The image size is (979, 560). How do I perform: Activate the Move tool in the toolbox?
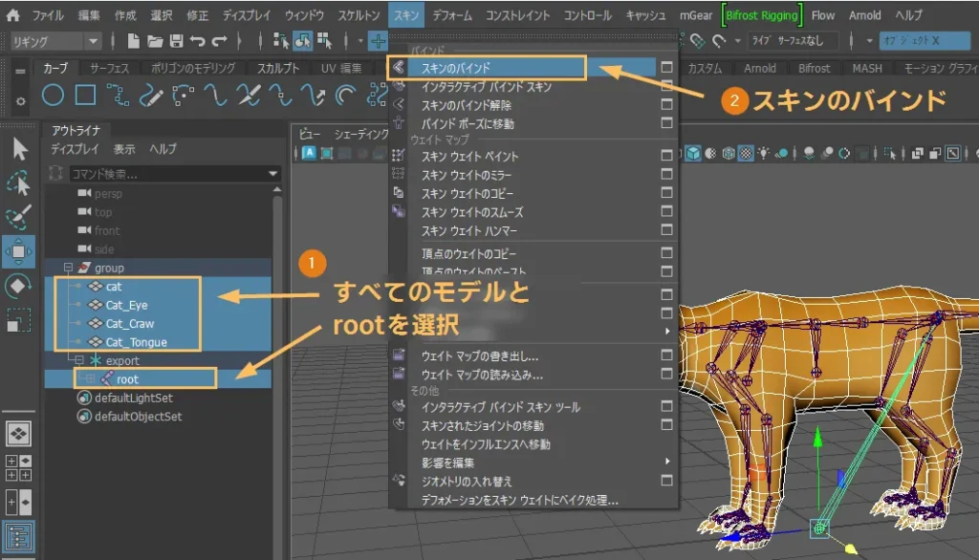click(x=19, y=251)
